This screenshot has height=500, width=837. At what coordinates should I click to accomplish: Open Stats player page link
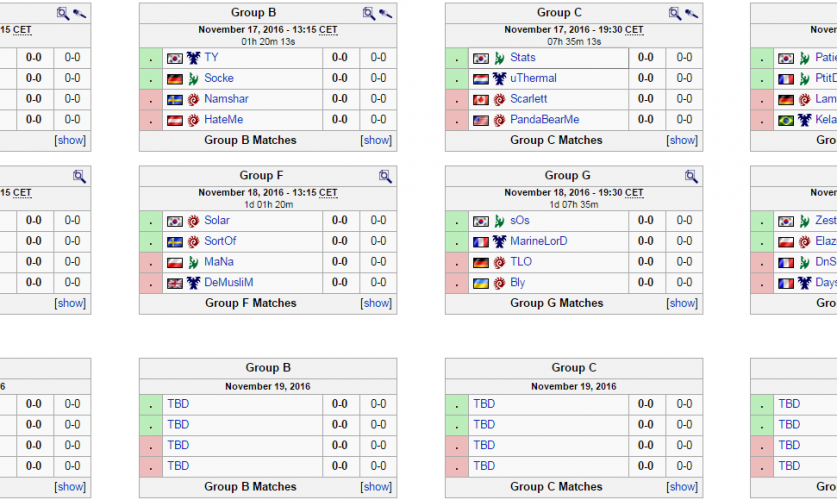522,58
